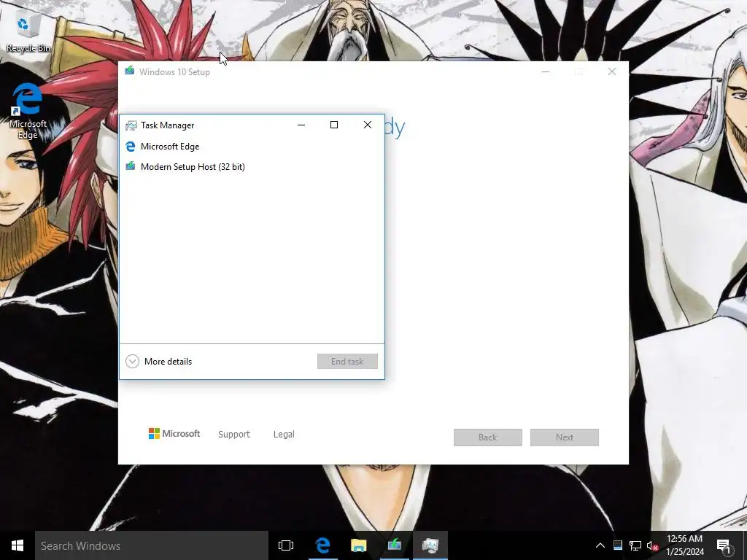
Task: Select Microsoft Edge in Task Manager list
Action: [252, 147]
